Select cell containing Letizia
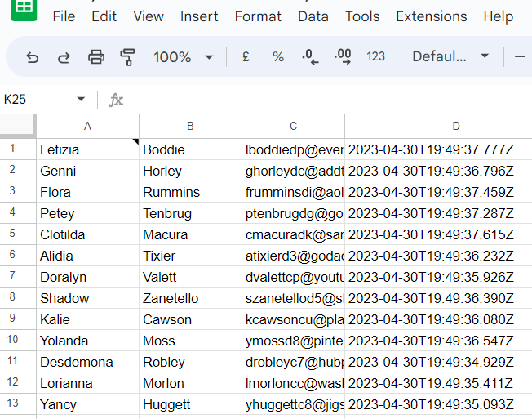Image resolution: width=532 pixels, height=419 pixels. point(87,149)
